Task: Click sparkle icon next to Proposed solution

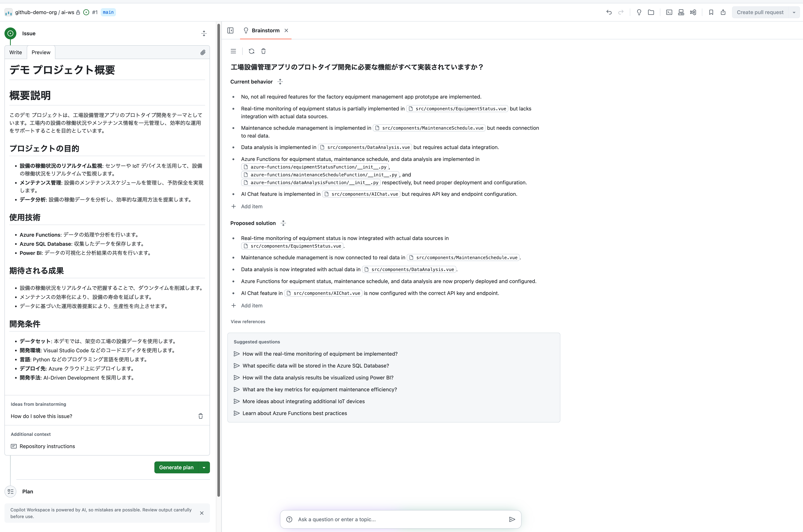Action: 284,223
